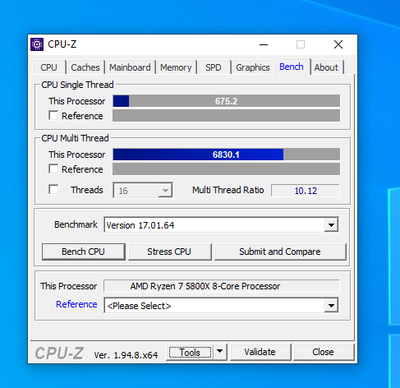400x388 pixels.
Task: Minimize the CPU-Z window
Action: pos(264,44)
